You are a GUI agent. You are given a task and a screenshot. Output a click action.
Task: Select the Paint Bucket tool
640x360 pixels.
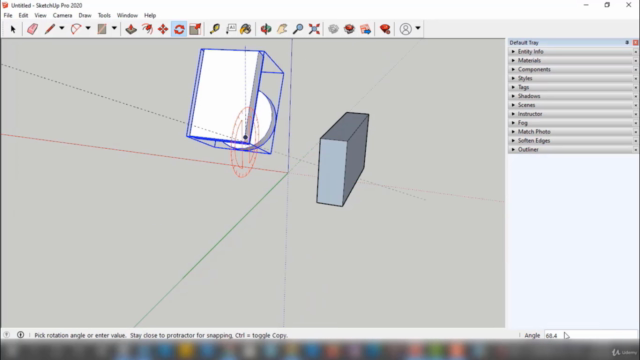[x=246, y=29]
